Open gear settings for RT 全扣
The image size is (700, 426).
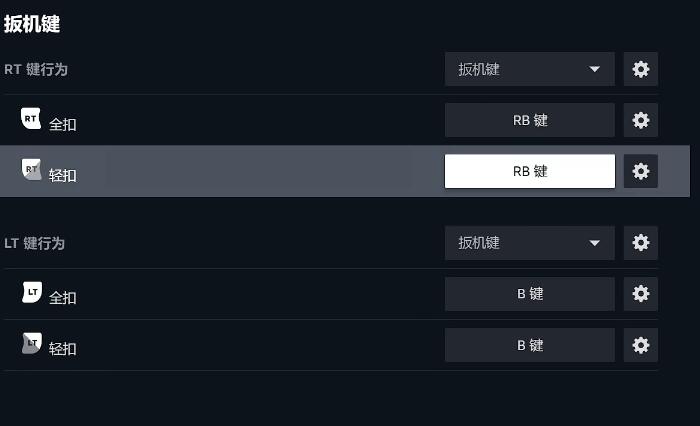tap(641, 120)
